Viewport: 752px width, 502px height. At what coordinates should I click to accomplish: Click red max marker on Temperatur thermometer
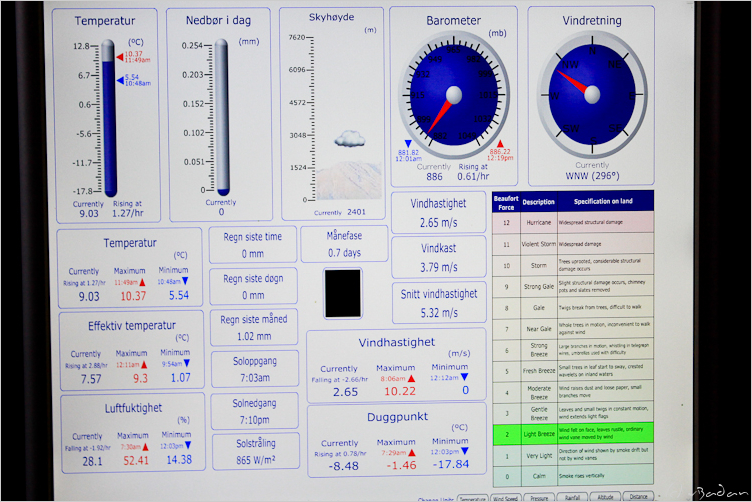pyautogui.click(x=119, y=58)
